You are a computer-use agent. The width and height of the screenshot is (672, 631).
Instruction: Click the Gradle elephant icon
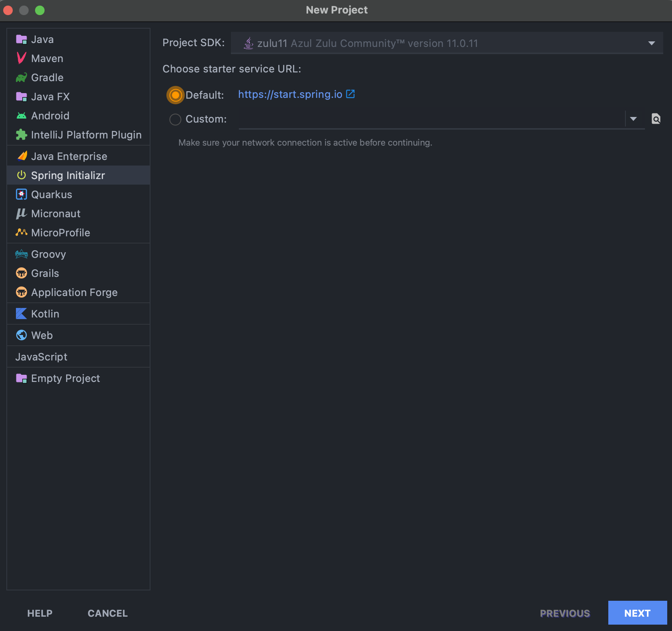coord(21,78)
